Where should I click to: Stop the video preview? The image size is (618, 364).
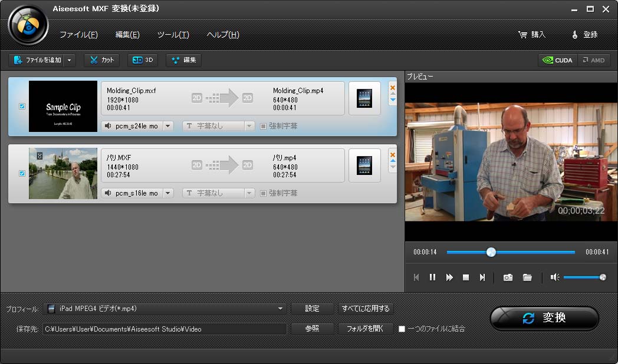466,277
